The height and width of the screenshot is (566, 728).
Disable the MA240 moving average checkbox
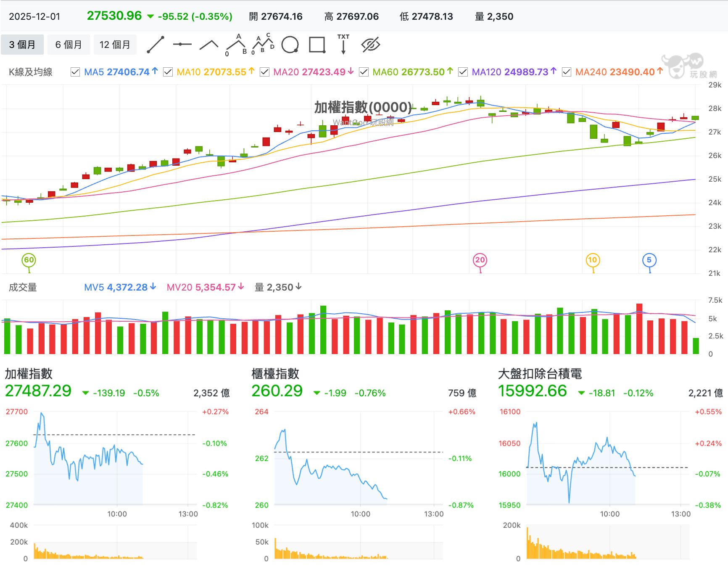567,72
